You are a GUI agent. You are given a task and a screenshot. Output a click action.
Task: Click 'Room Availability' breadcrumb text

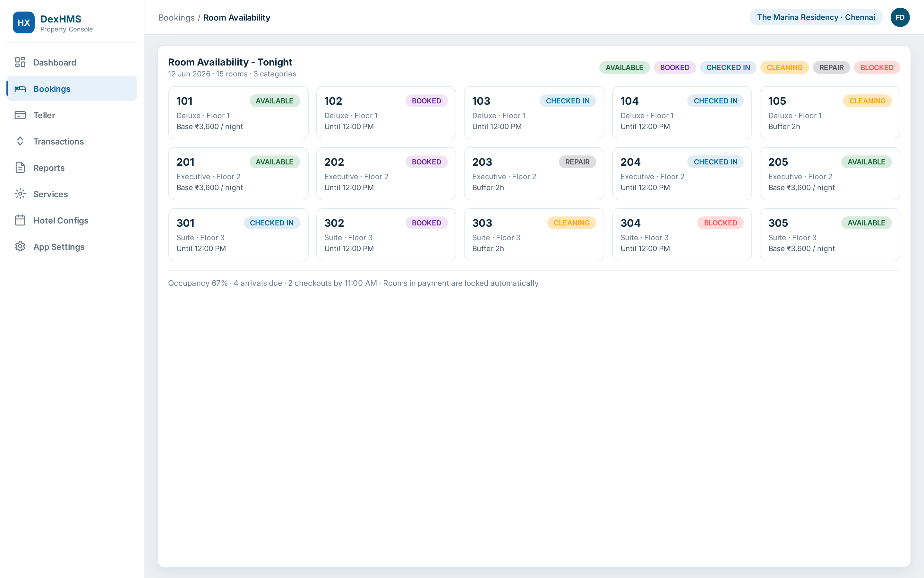pyautogui.click(x=237, y=18)
